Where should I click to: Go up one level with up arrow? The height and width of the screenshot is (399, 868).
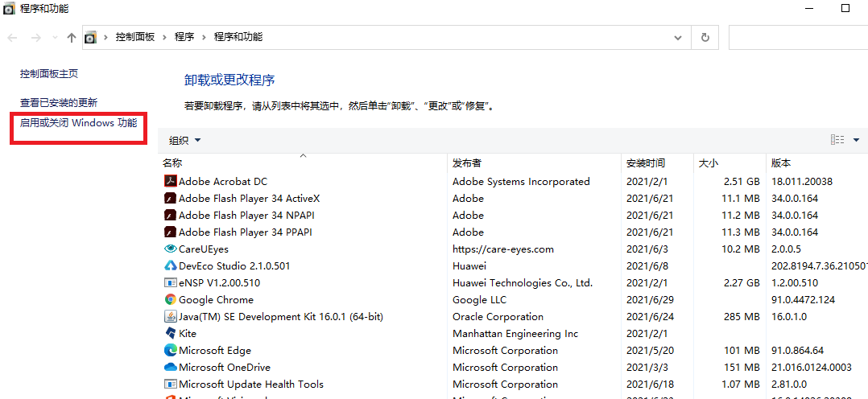point(72,37)
